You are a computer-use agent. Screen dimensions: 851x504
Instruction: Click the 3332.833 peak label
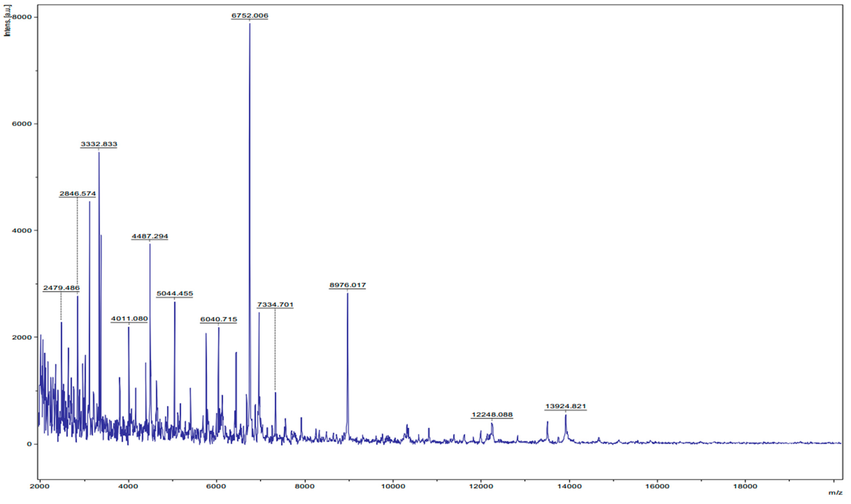pyautogui.click(x=99, y=144)
